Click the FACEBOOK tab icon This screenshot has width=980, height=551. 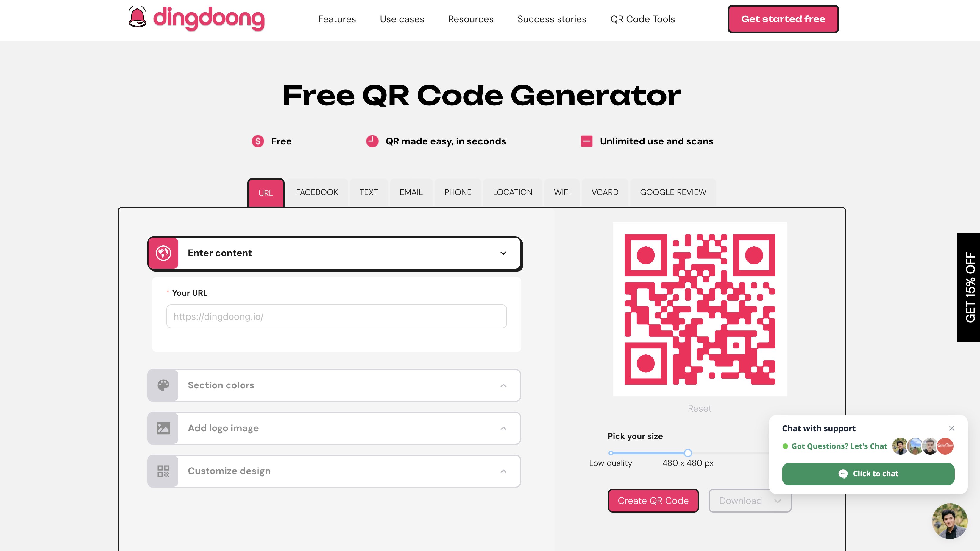tap(316, 193)
